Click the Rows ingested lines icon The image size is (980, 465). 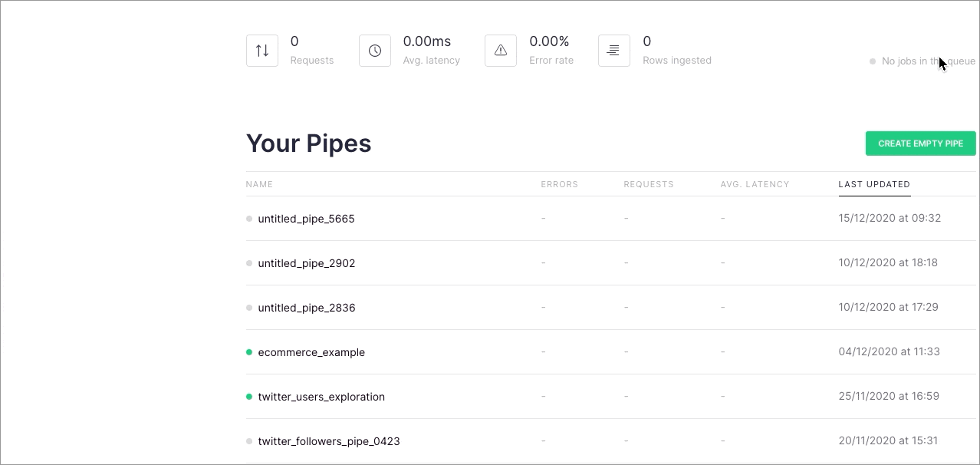click(613, 51)
